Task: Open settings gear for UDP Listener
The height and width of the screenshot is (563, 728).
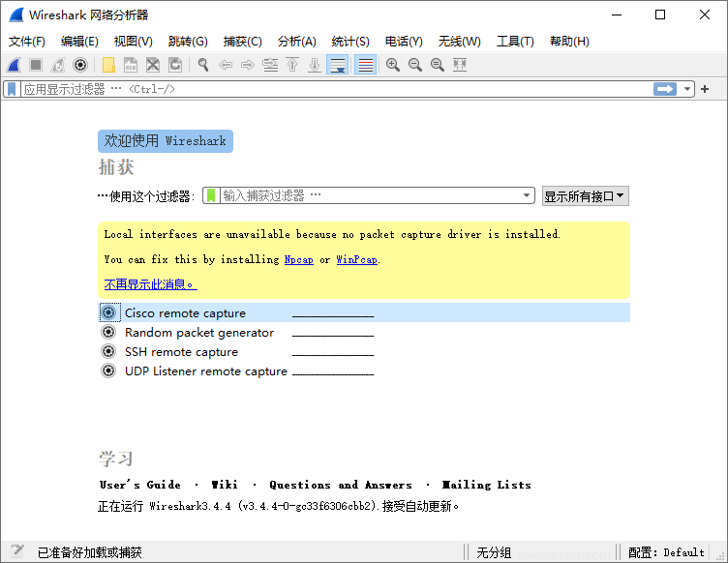Action: click(x=108, y=371)
